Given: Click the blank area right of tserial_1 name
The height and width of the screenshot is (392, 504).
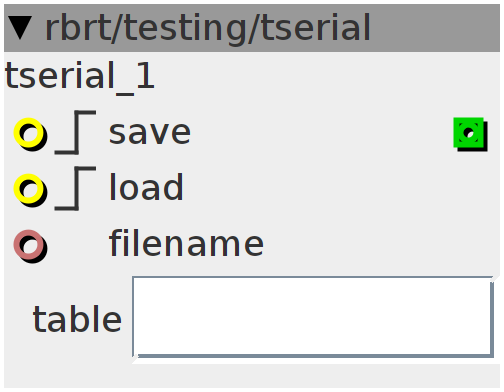Looking at the screenshot, I should coord(327,77).
